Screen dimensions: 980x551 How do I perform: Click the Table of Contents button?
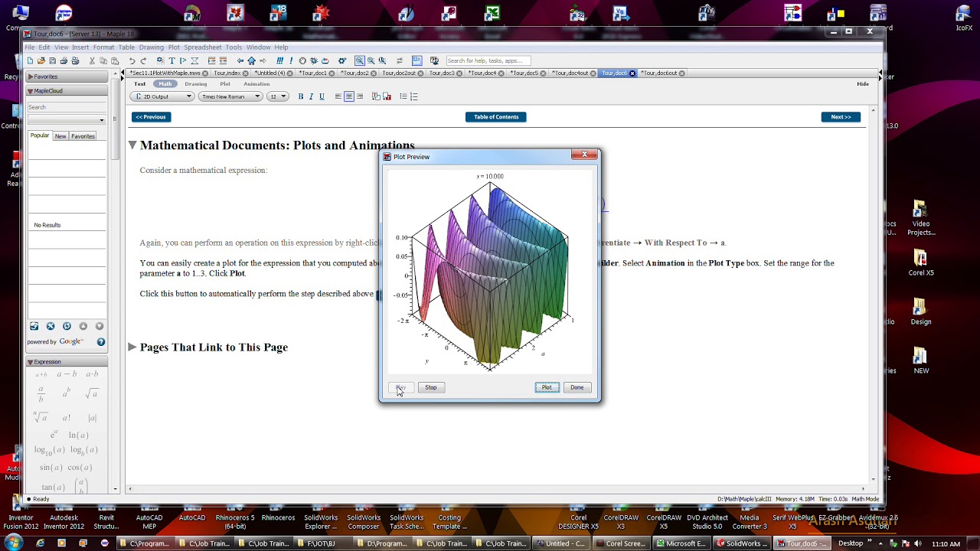496,117
